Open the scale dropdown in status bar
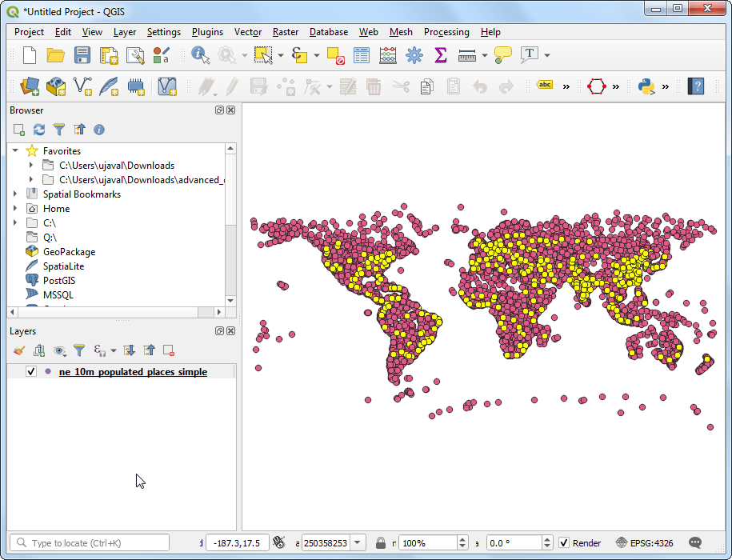 (358, 543)
